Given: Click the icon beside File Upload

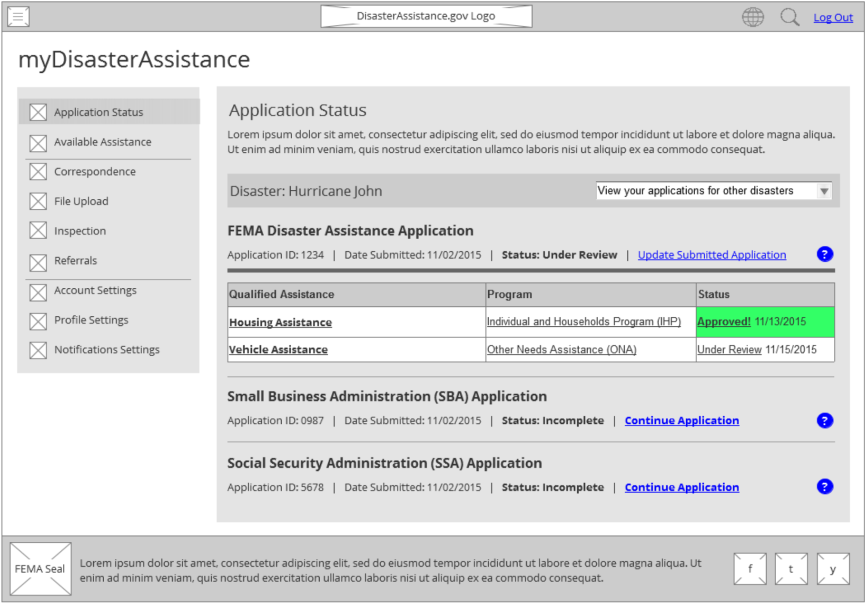Looking at the screenshot, I should pos(38,201).
